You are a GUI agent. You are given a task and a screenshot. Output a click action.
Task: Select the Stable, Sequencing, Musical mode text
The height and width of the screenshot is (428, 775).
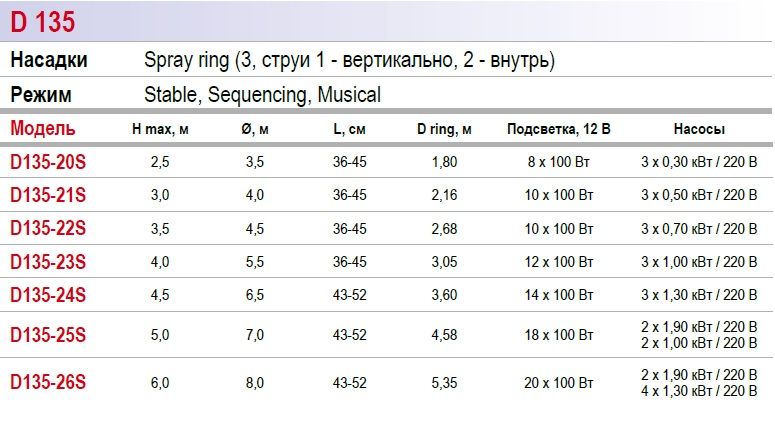click(262, 95)
